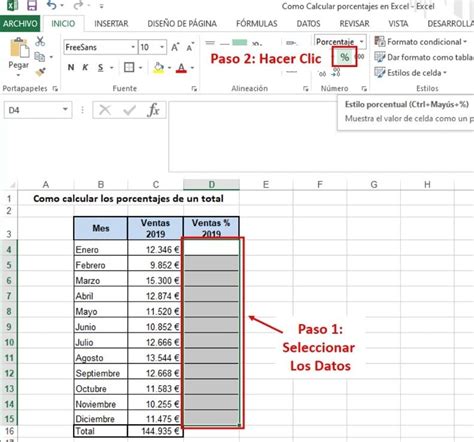Decrease font size with the small A icon

point(190,47)
